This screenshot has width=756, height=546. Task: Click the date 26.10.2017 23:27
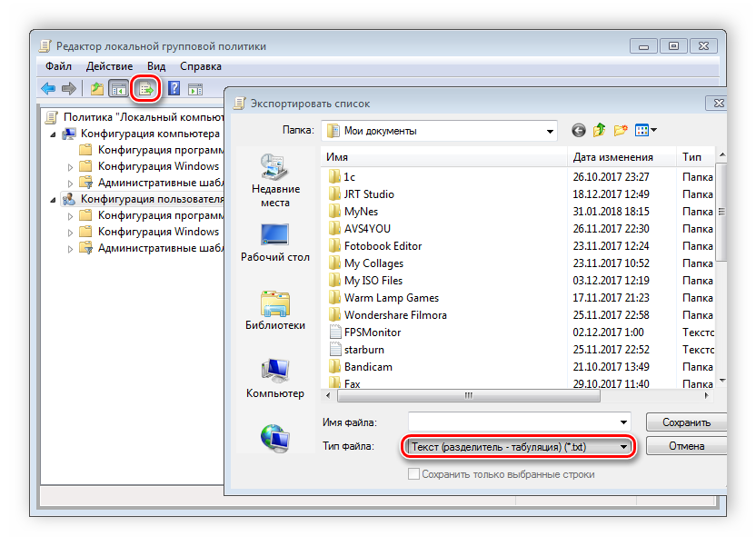click(611, 177)
